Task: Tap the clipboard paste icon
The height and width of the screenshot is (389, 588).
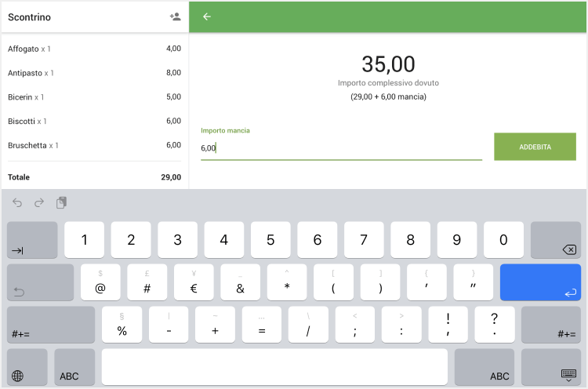Action: pos(61,203)
